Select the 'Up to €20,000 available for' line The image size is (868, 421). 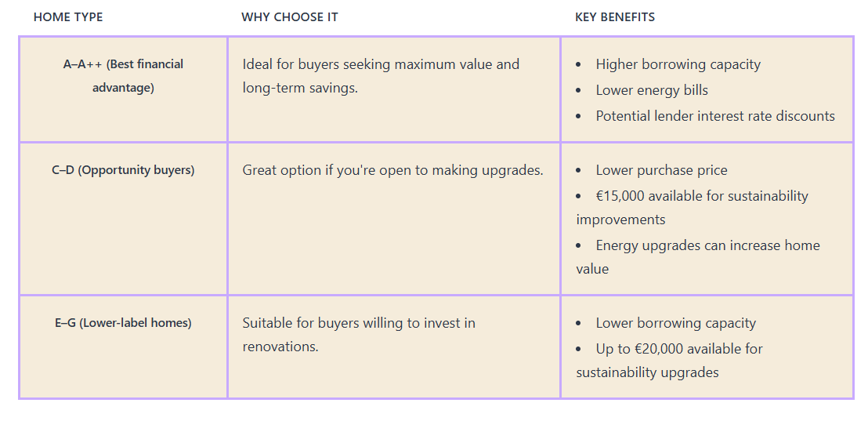click(679, 349)
